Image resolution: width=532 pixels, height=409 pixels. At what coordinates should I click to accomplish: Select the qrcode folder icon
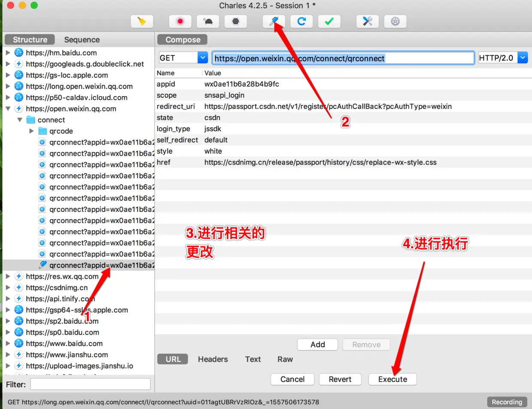[x=42, y=131]
